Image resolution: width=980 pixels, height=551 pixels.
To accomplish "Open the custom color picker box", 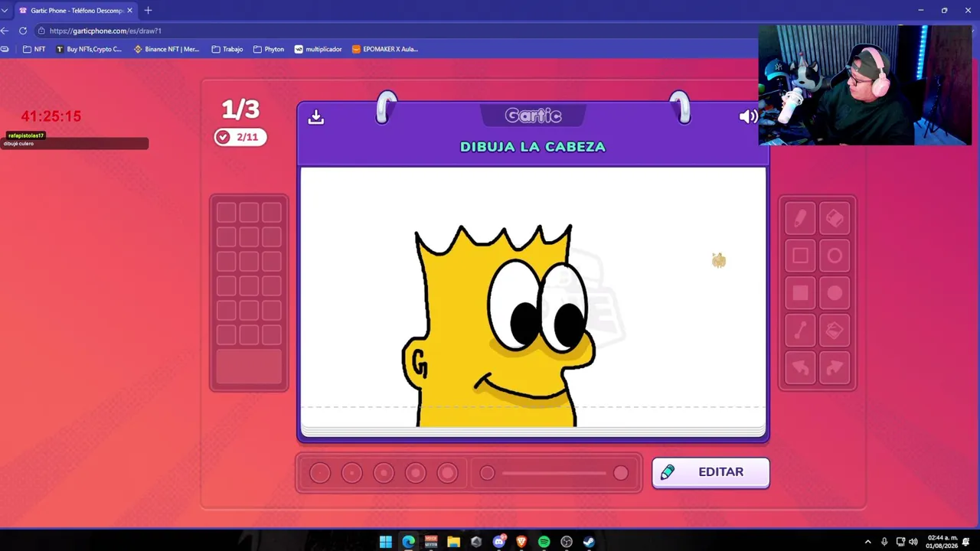I will (x=249, y=366).
